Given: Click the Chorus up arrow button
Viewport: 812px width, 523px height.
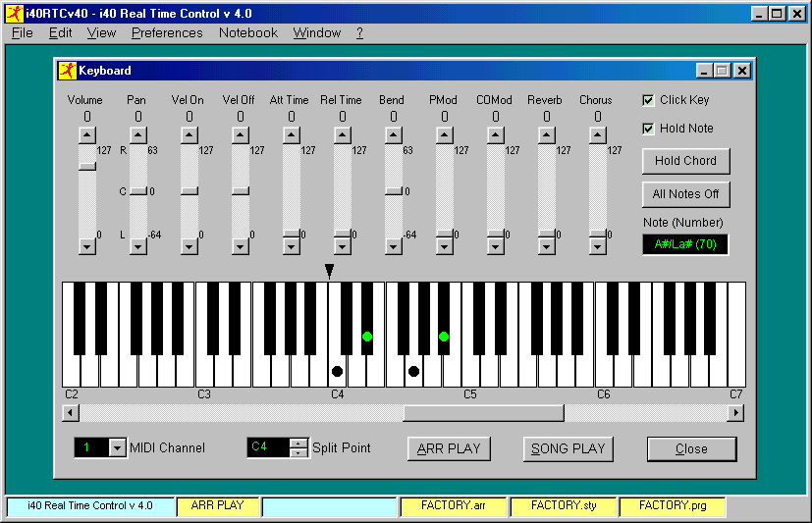Looking at the screenshot, I should tap(598, 135).
